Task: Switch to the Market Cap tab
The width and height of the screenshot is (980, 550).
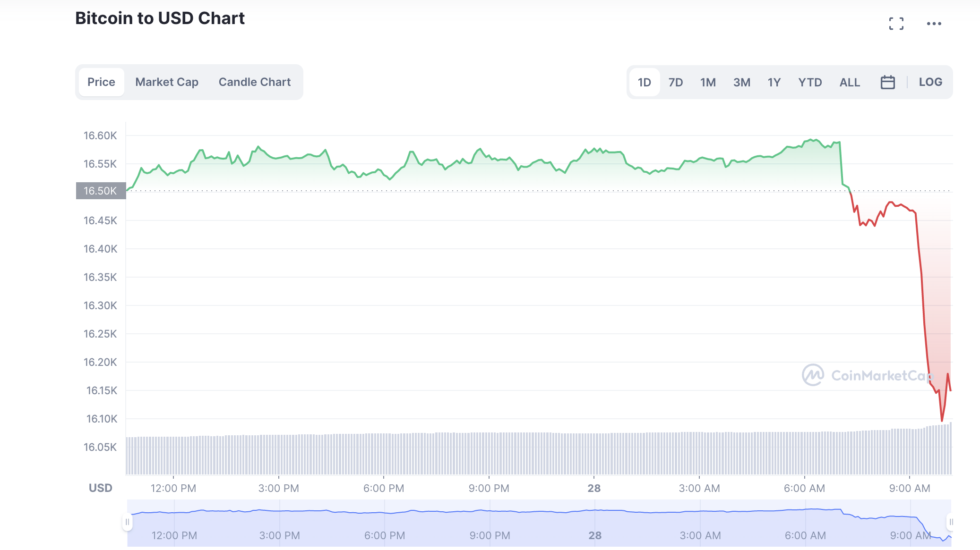Action: (x=166, y=82)
